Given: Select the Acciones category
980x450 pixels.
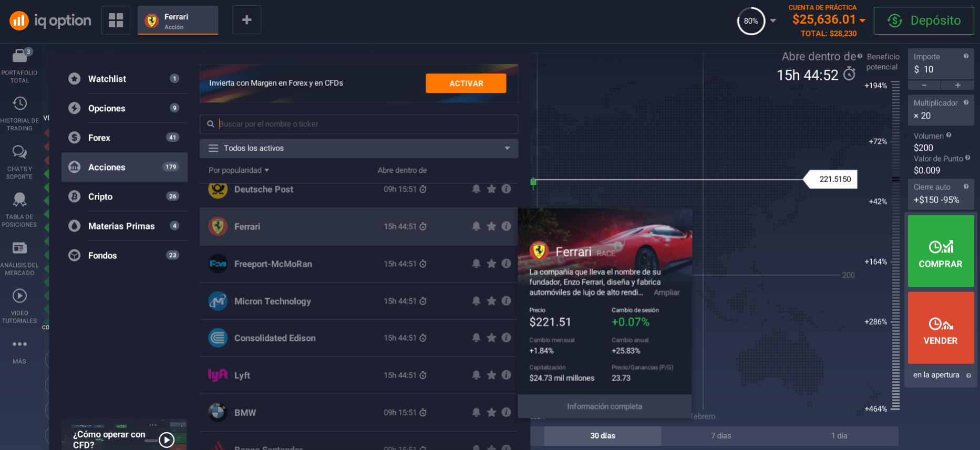Looking at the screenshot, I should (x=125, y=167).
